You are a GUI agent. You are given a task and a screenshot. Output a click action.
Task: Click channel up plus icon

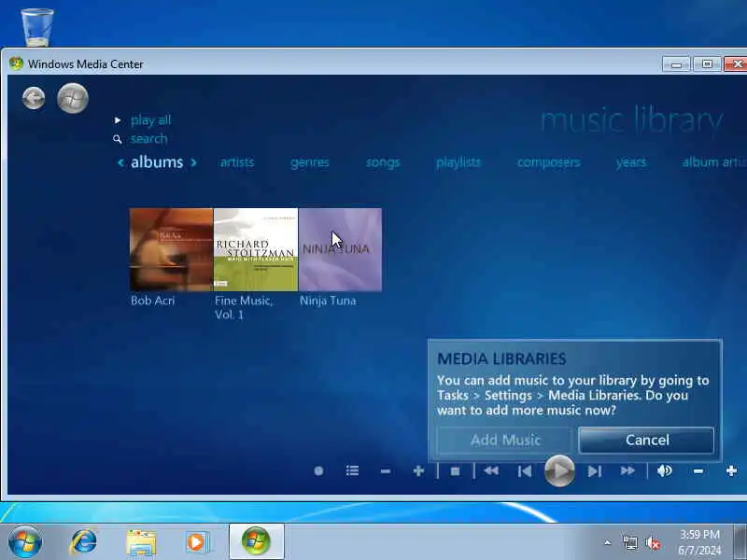click(x=418, y=471)
